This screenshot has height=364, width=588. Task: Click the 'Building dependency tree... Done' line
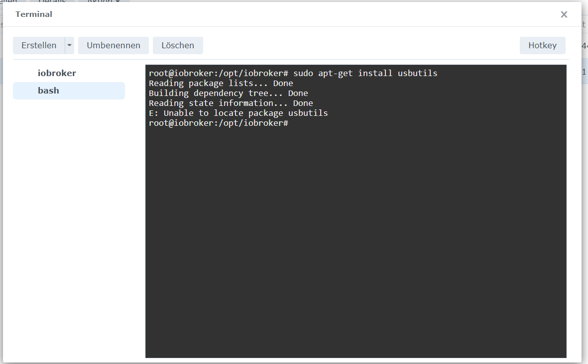[x=229, y=93]
